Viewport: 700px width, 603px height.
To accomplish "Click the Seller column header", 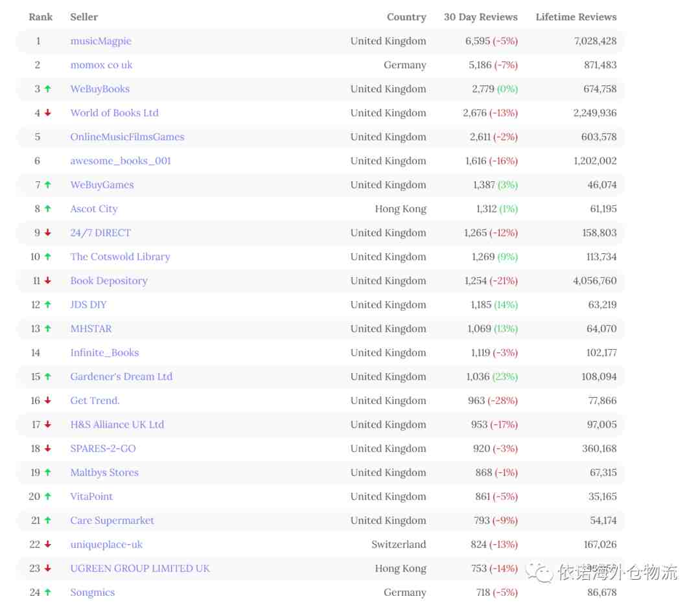I will pos(84,17).
